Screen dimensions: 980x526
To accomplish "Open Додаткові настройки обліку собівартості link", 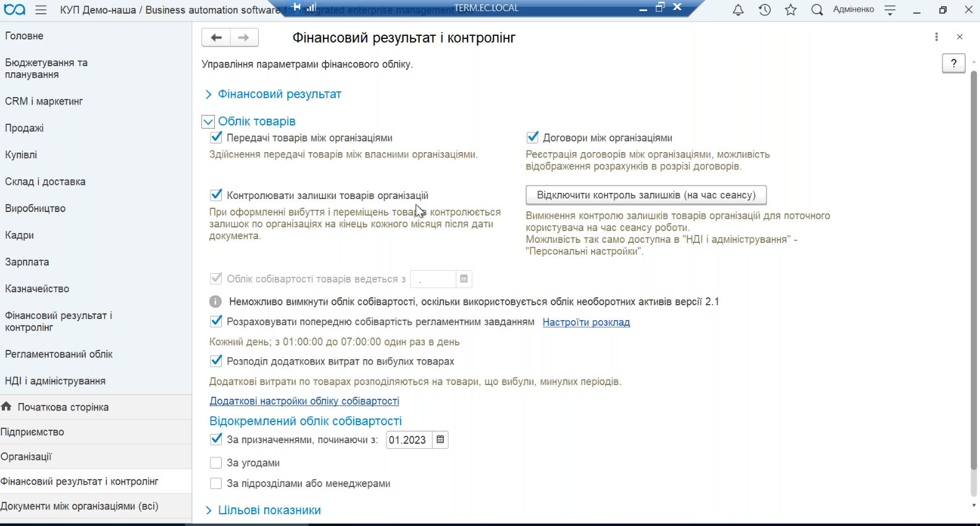I will pos(304,401).
